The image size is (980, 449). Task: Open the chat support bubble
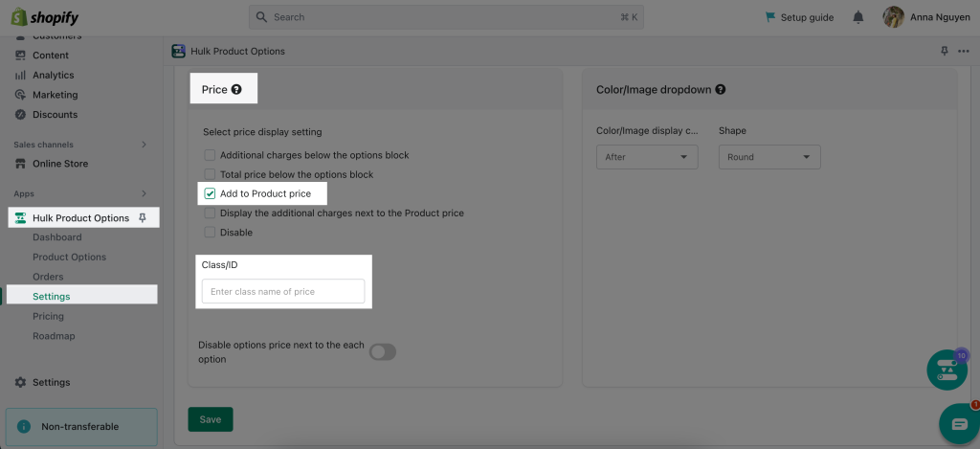click(959, 424)
